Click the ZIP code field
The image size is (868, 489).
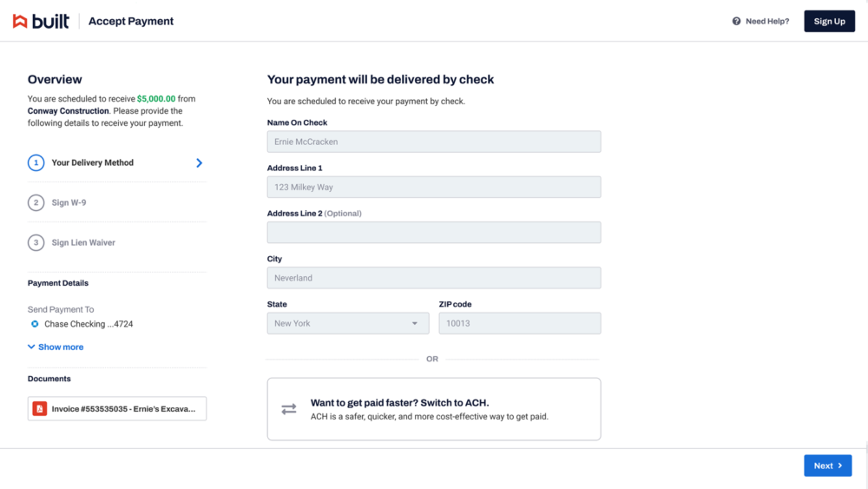(519, 323)
